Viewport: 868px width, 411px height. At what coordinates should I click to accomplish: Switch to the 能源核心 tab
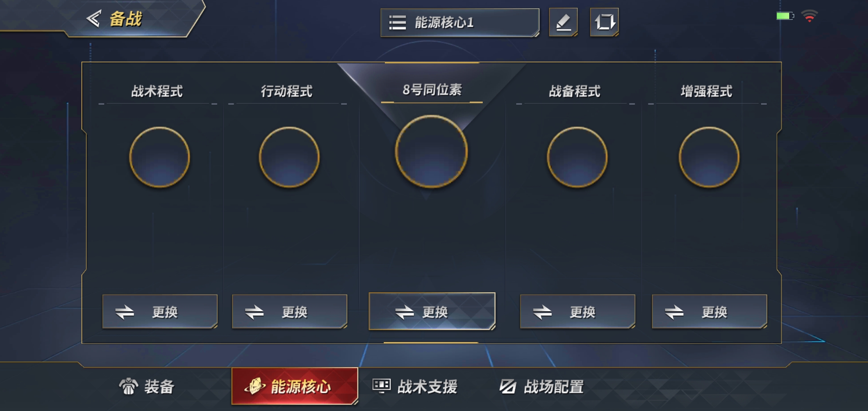(295, 386)
